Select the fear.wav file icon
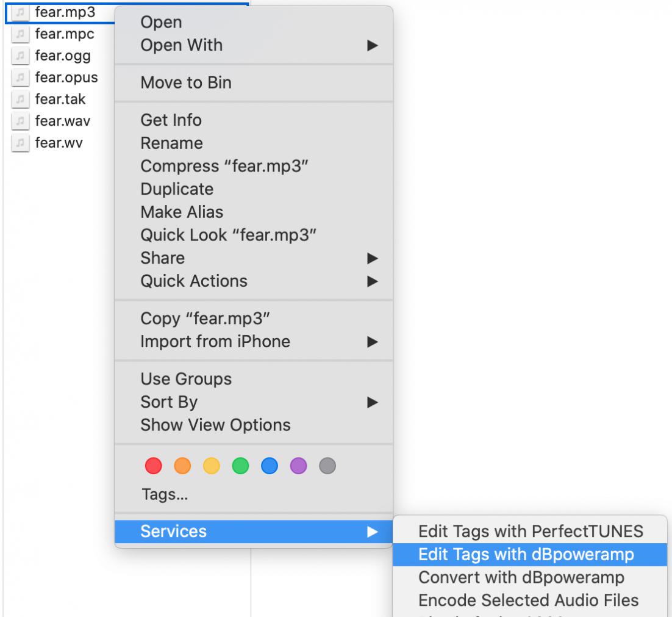This screenshot has height=617, width=672. coord(21,121)
